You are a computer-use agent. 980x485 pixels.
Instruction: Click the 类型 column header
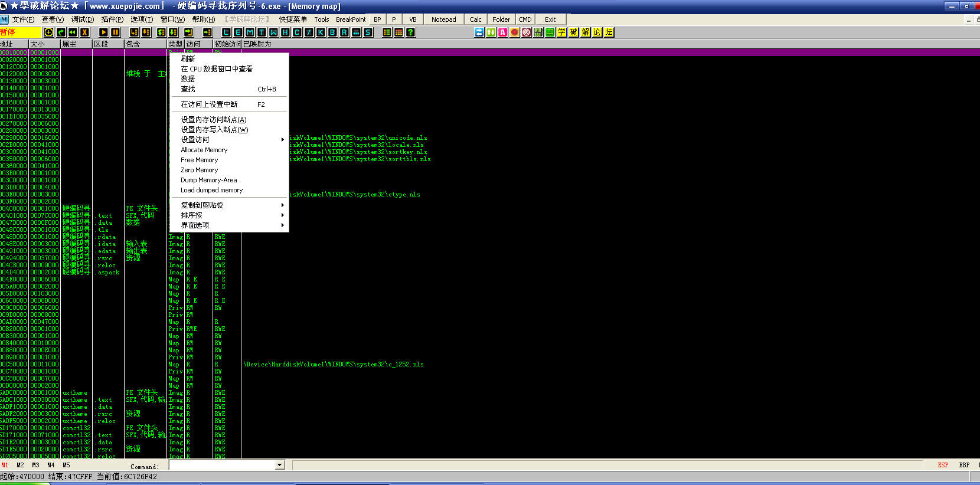(x=176, y=44)
